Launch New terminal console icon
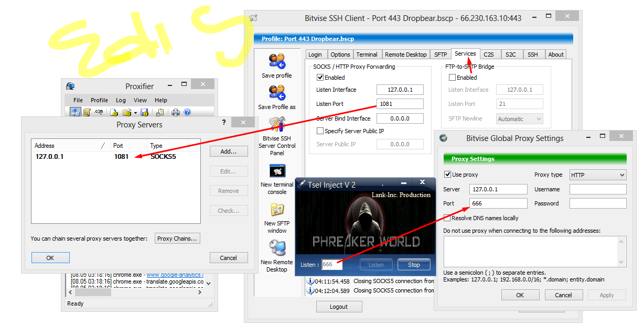The width and height of the screenshot is (644, 336). coord(277,171)
